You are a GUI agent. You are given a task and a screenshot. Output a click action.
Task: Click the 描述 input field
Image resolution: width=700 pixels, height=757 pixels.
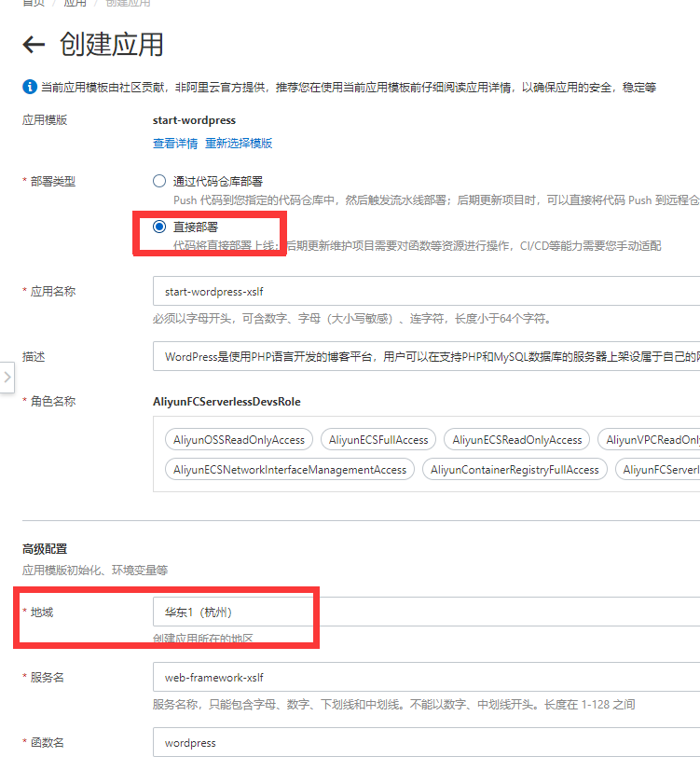[x=427, y=356]
